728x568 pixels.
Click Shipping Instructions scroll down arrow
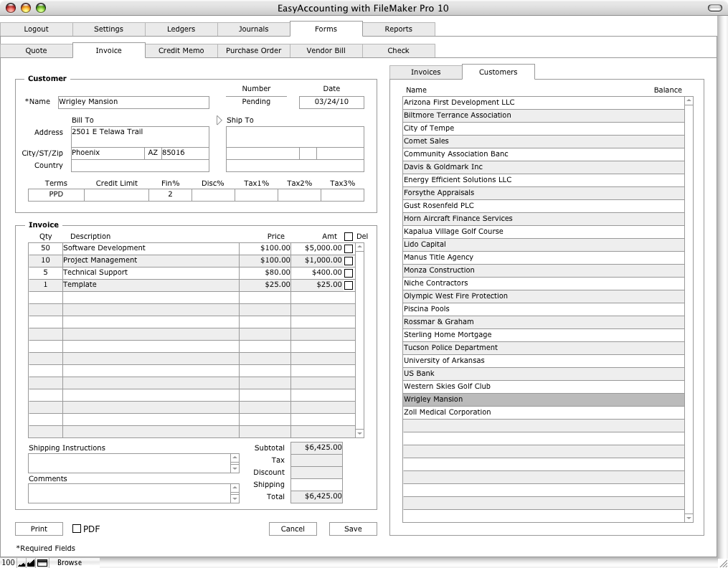(x=235, y=468)
